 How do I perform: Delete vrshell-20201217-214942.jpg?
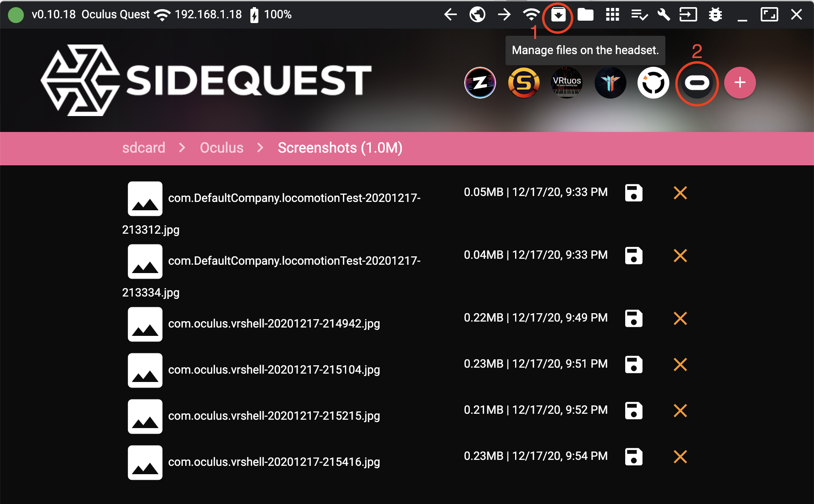[x=680, y=318]
